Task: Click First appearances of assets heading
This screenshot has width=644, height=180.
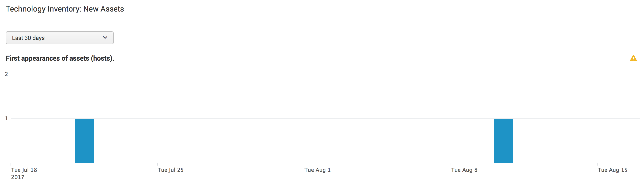Action: (60, 58)
